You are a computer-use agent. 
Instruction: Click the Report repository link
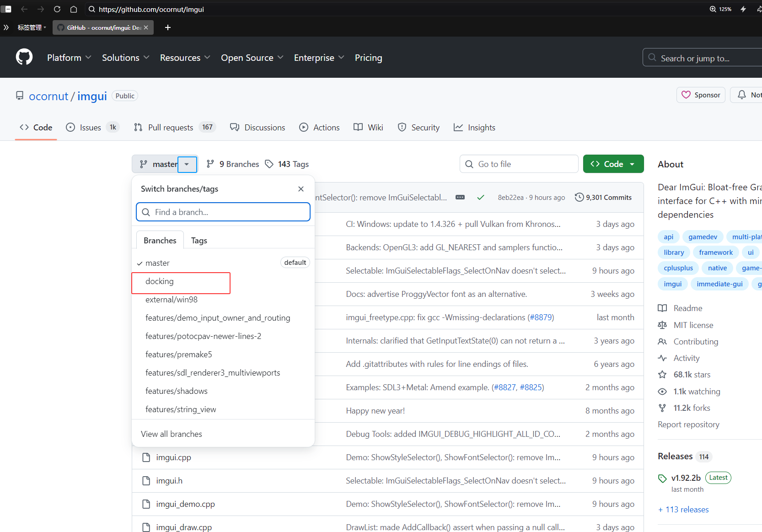pos(688,425)
